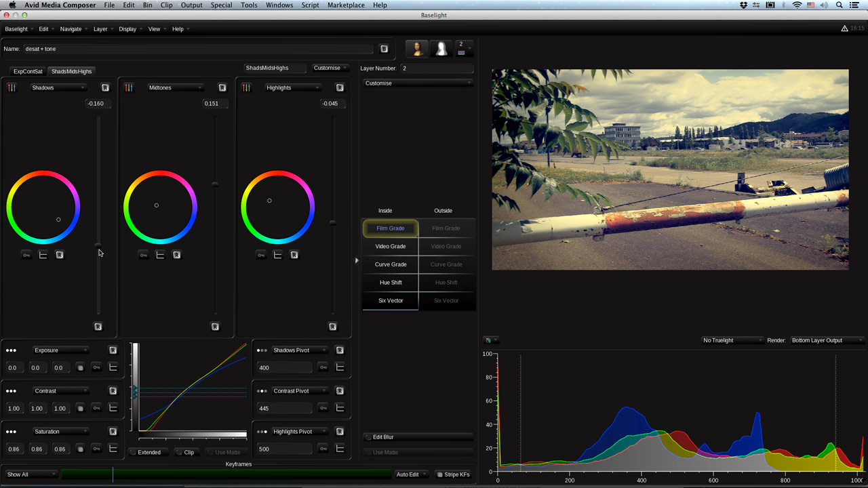Screen dimensions: 868x488
Task: Reset the Midtones color wheel with R button
Action: coord(177,255)
